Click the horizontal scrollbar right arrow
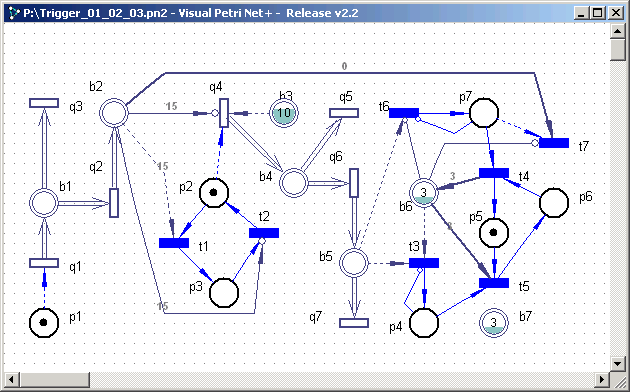The height and width of the screenshot is (392, 630). pos(602,379)
